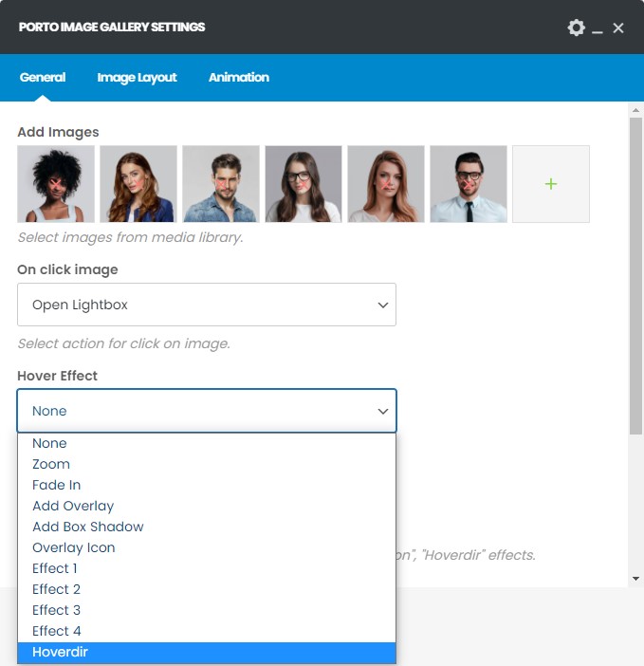644x666 pixels.
Task: Switch to the Animation tab
Action: click(239, 77)
